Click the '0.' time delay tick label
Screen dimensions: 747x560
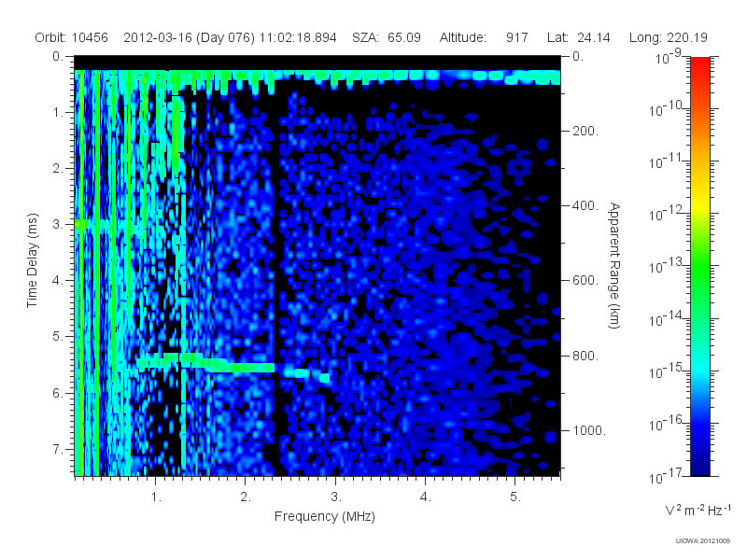58,56
